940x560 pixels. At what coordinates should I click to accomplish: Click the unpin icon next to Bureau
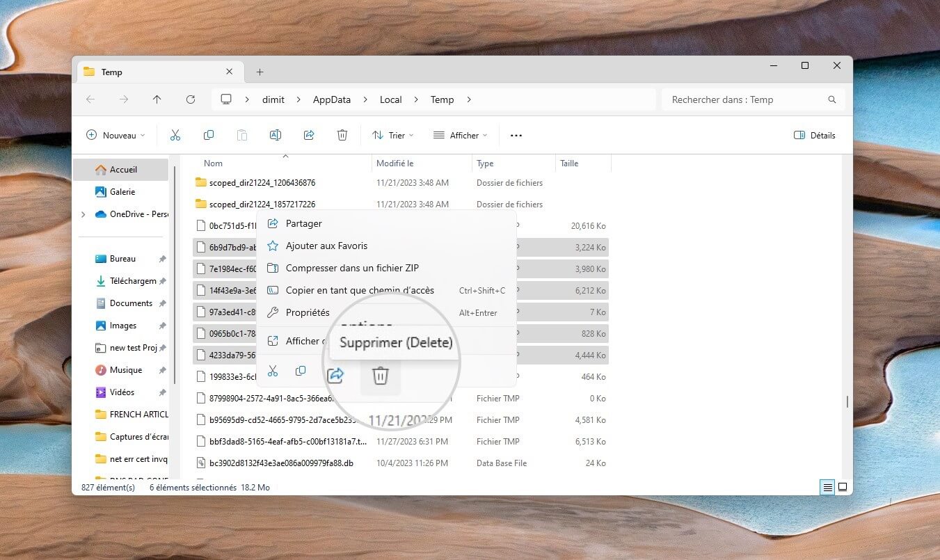(162, 259)
